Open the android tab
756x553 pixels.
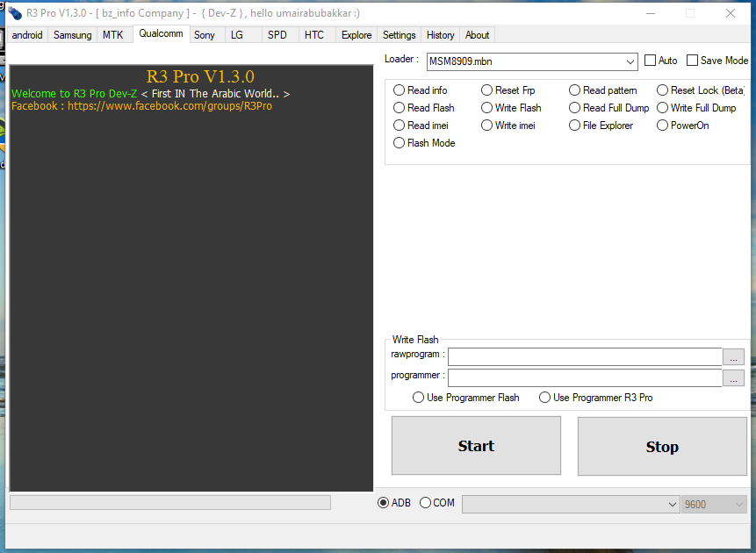tap(27, 35)
